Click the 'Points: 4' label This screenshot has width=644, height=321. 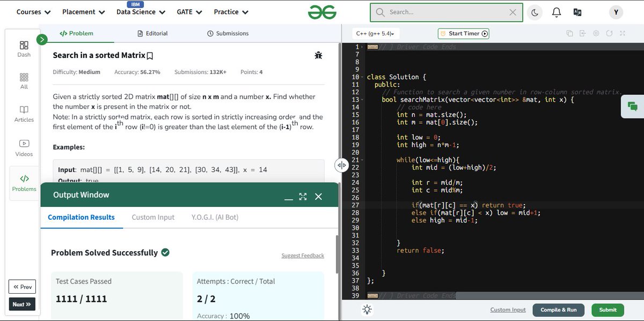click(x=251, y=72)
